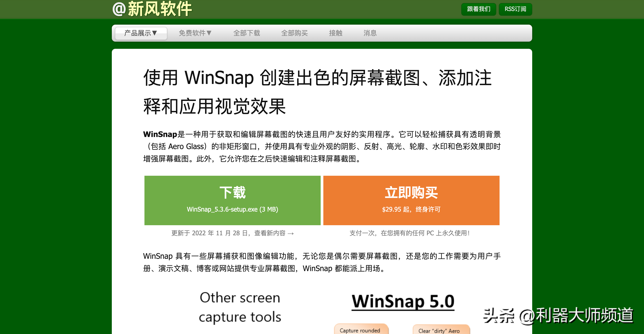Click the bold WinSnap word in the intro paragraph
Image resolution: width=644 pixels, height=334 pixels.
(160, 134)
